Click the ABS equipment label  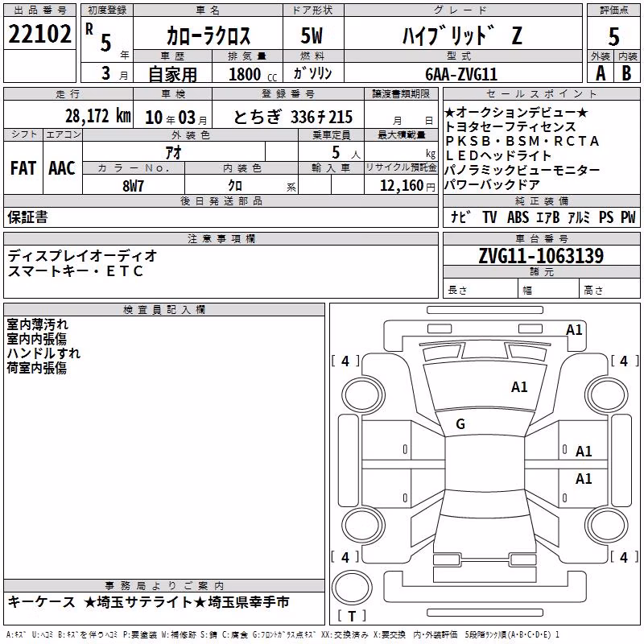[518, 217]
